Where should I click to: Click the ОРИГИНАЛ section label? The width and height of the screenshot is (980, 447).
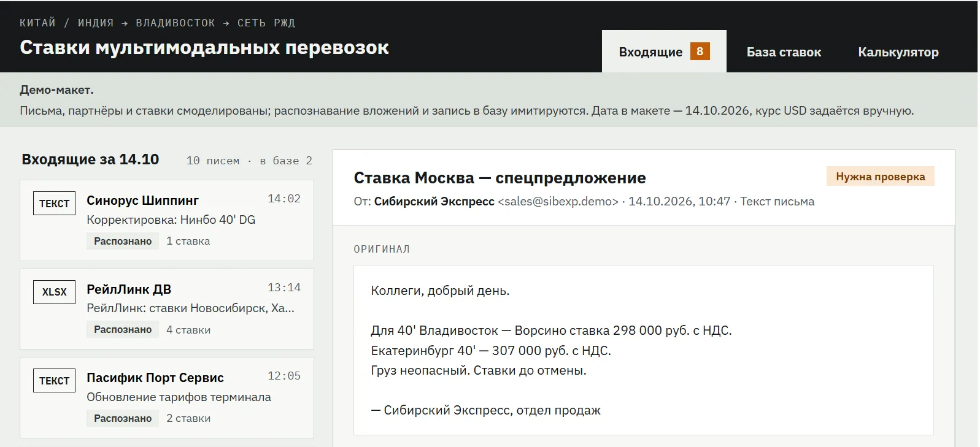point(382,250)
